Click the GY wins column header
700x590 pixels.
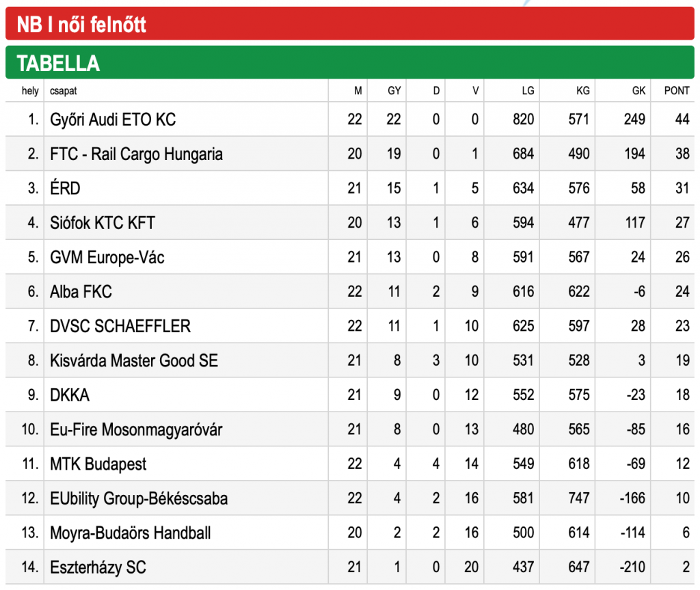pos(394,91)
